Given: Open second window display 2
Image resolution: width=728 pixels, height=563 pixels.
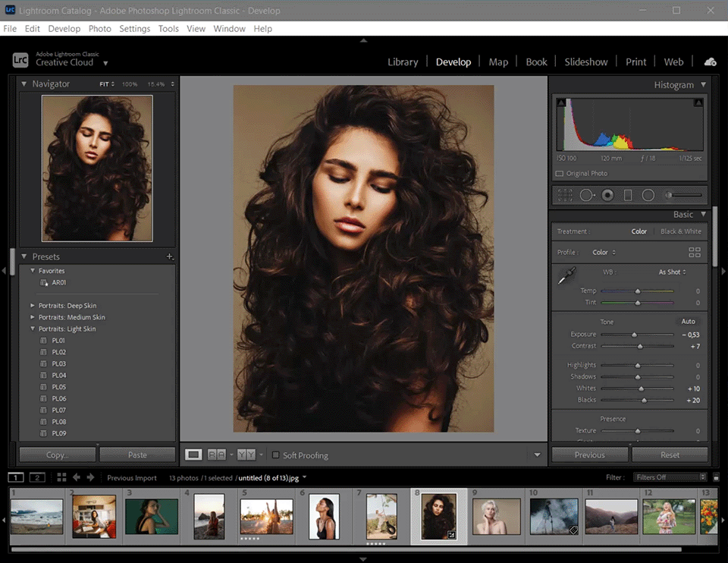Looking at the screenshot, I should (x=37, y=477).
